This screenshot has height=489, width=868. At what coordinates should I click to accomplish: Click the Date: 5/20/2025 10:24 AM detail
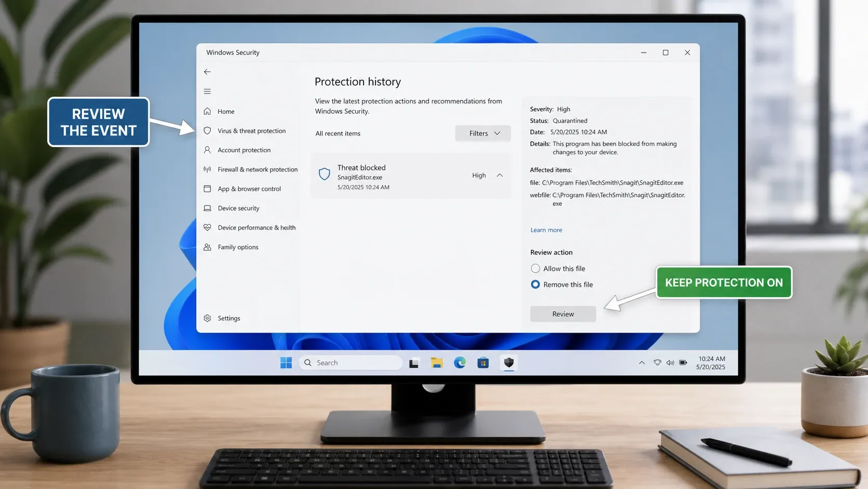click(x=568, y=132)
